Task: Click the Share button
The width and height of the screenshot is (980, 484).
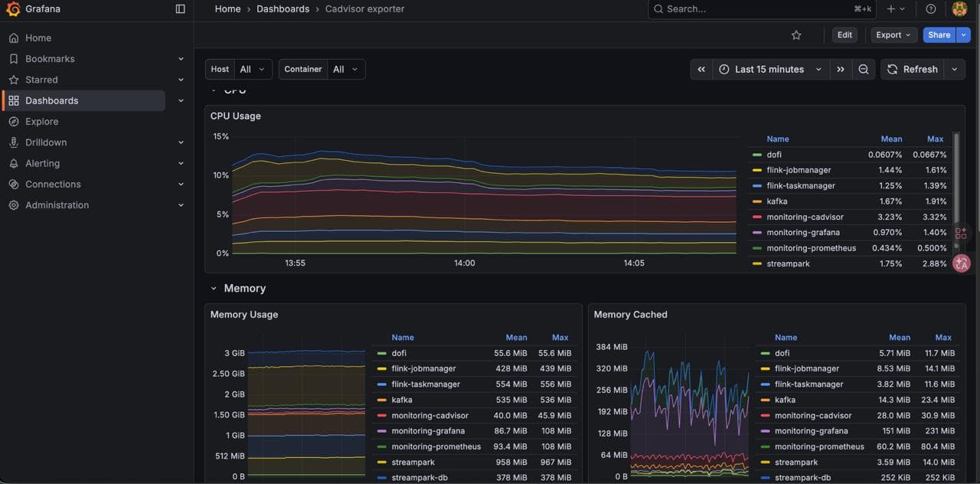Action: (x=939, y=35)
